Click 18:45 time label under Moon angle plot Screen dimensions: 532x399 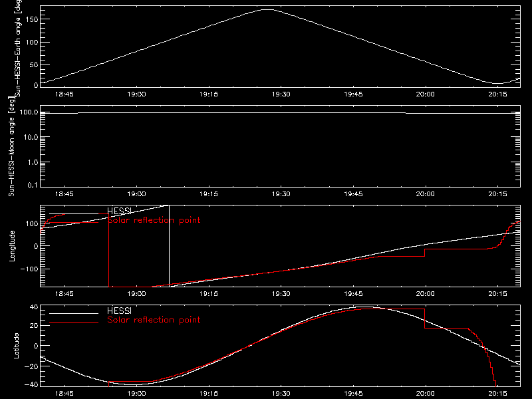pyautogui.click(x=64, y=194)
